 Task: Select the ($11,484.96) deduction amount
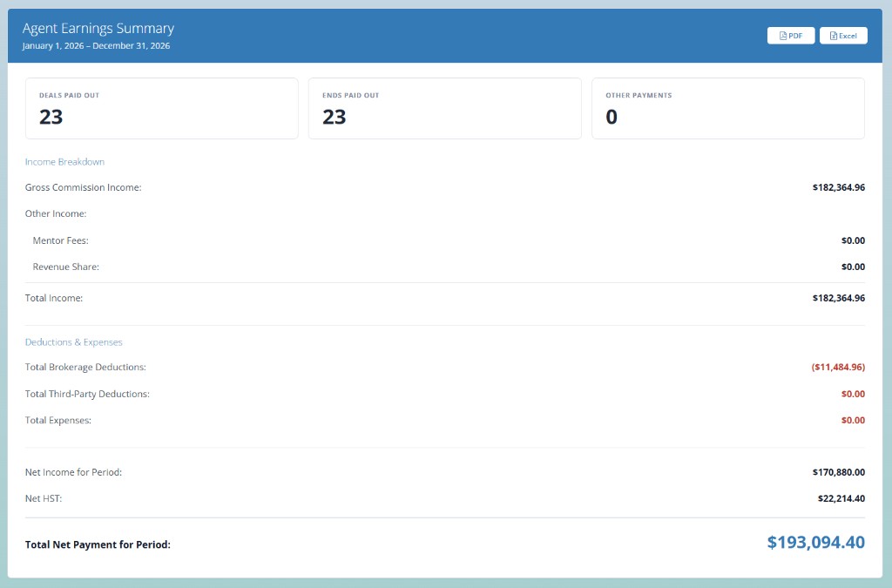pos(839,367)
